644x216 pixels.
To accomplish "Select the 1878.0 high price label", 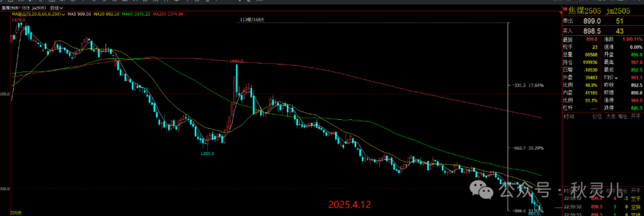I will pyautogui.click(x=18, y=20).
